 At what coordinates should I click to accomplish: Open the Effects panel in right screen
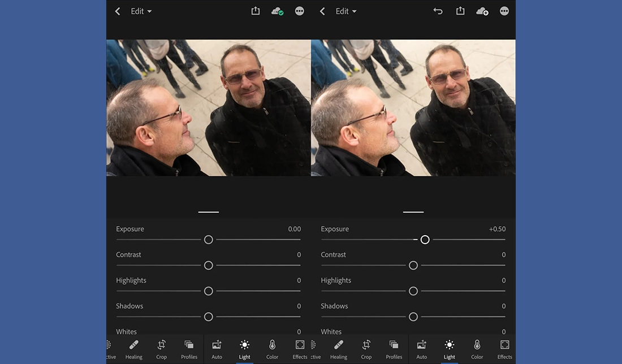coord(504,348)
